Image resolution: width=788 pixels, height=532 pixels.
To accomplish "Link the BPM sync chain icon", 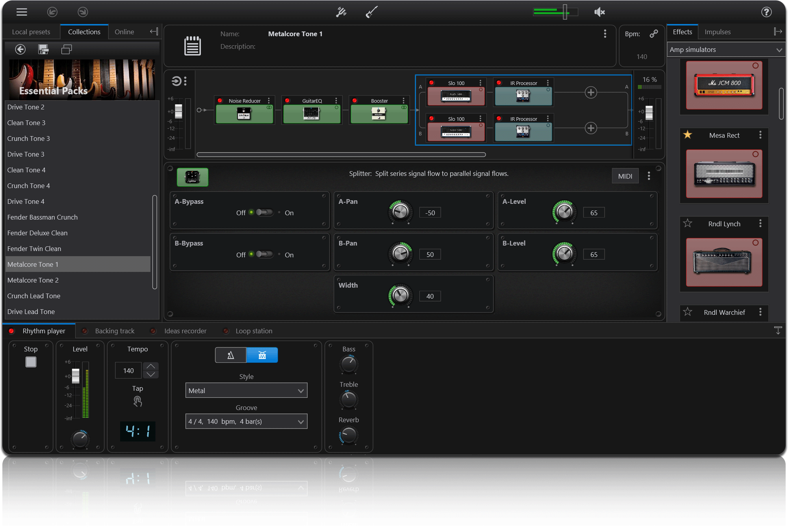I will pyautogui.click(x=654, y=34).
